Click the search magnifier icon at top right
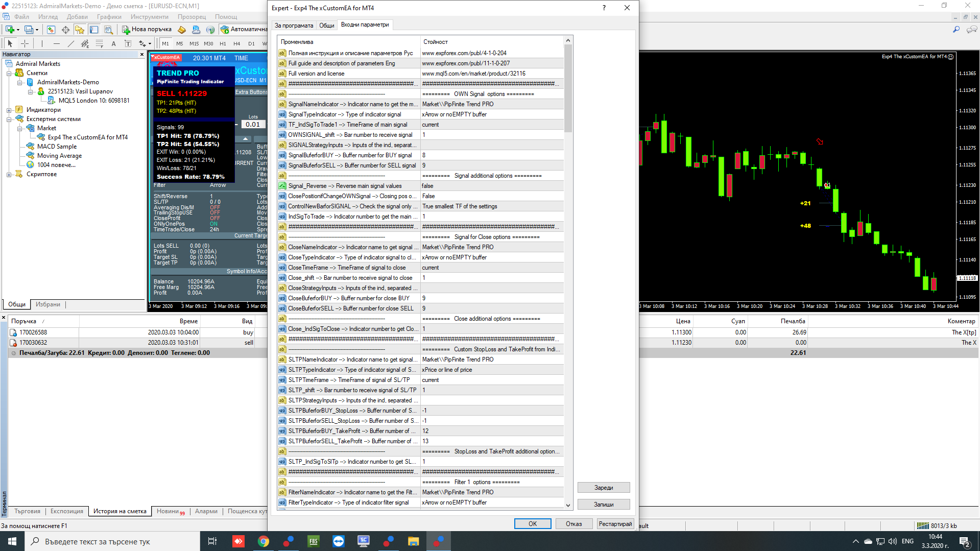The height and width of the screenshot is (551, 980). coord(956,30)
